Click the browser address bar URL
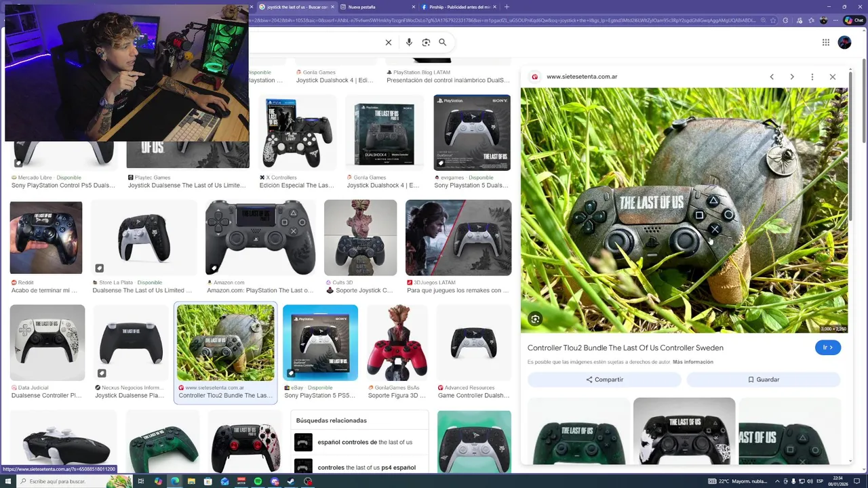This screenshot has width=868, height=488. coord(502,20)
